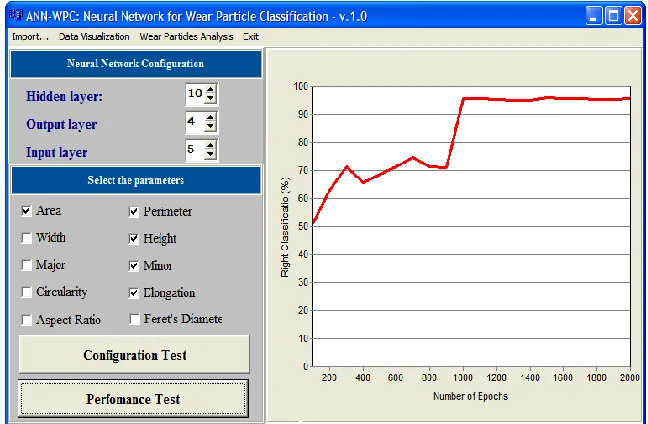Click the Perfomance Test button
The height and width of the screenshot is (424, 648).
[x=133, y=399]
